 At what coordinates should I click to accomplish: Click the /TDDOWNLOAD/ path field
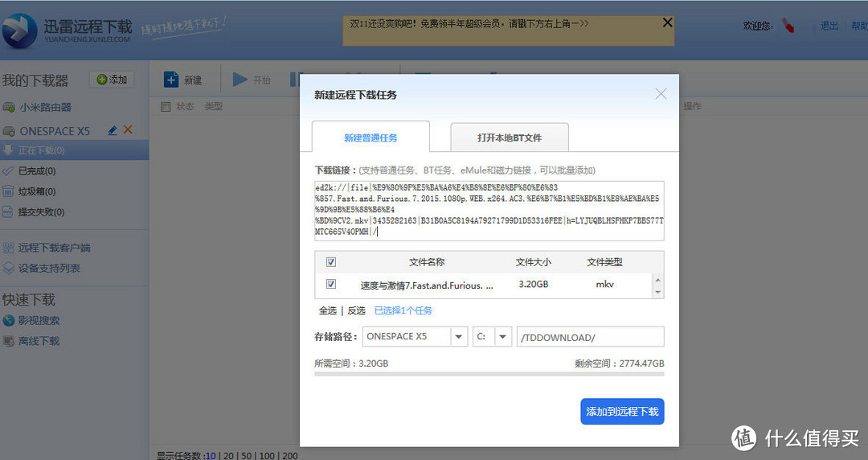[x=590, y=336]
